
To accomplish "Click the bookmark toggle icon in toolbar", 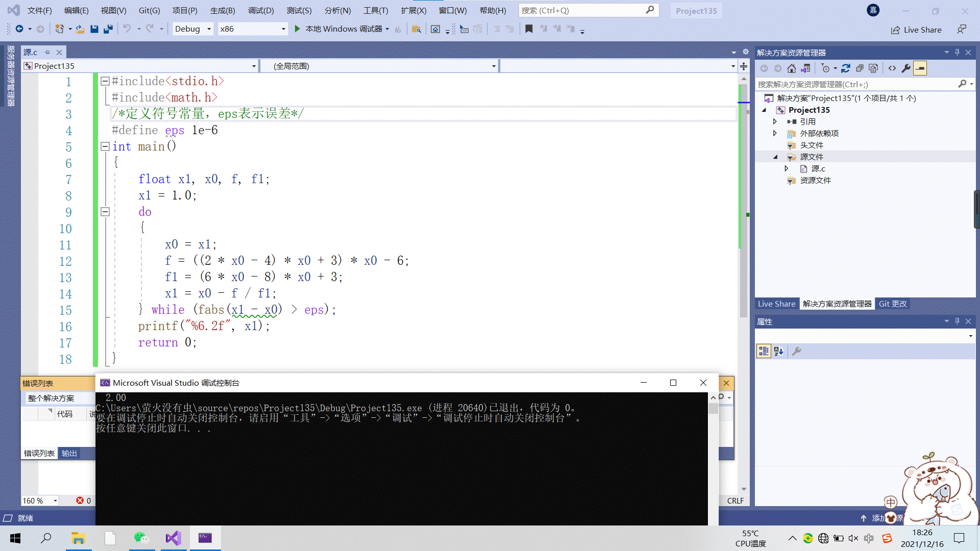I will [529, 29].
